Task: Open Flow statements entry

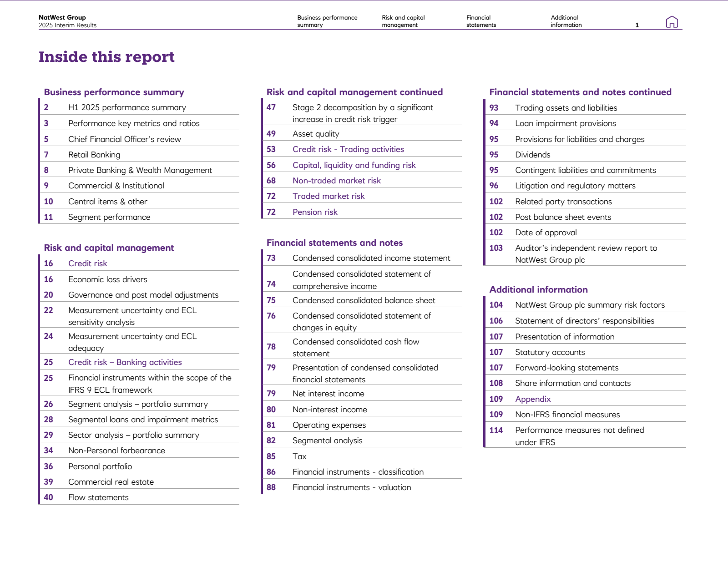Action: coord(98,497)
